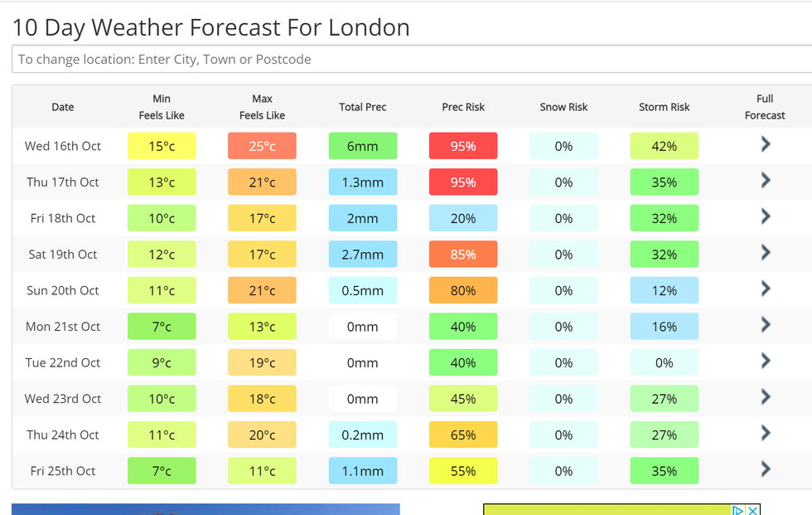Close the advertisement with X icon

752,510
